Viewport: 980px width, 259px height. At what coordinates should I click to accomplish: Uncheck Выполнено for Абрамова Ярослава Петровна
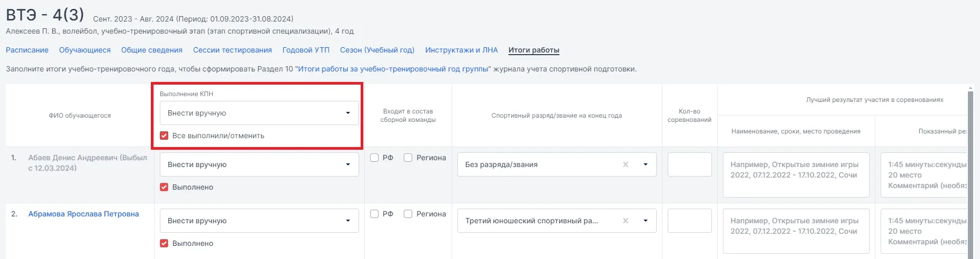[x=164, y=243]
